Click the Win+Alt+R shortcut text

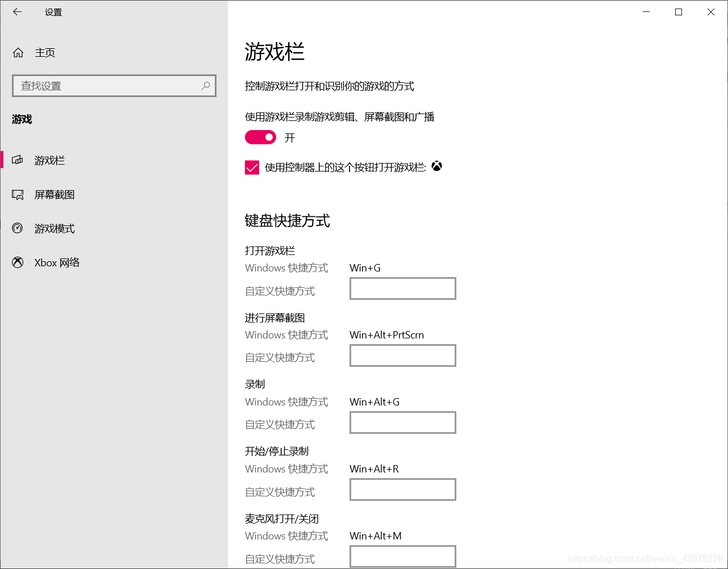(374, 469)
